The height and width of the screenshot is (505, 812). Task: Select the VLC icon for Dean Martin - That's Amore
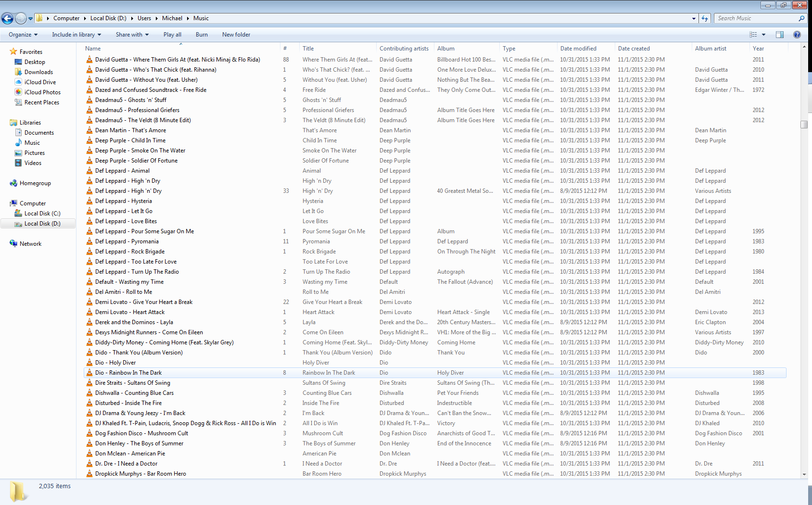[x=89, y=130]
